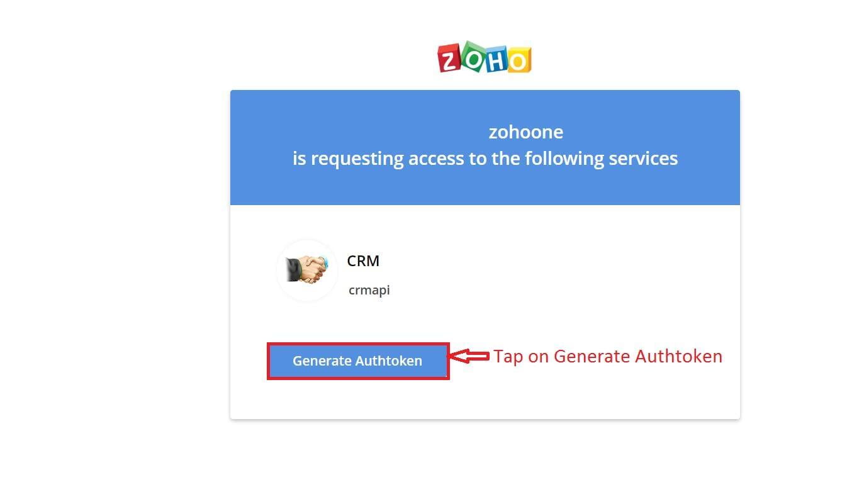
Task: Click the word 'Authtoken' on the blue button
Action: [389, 361]
